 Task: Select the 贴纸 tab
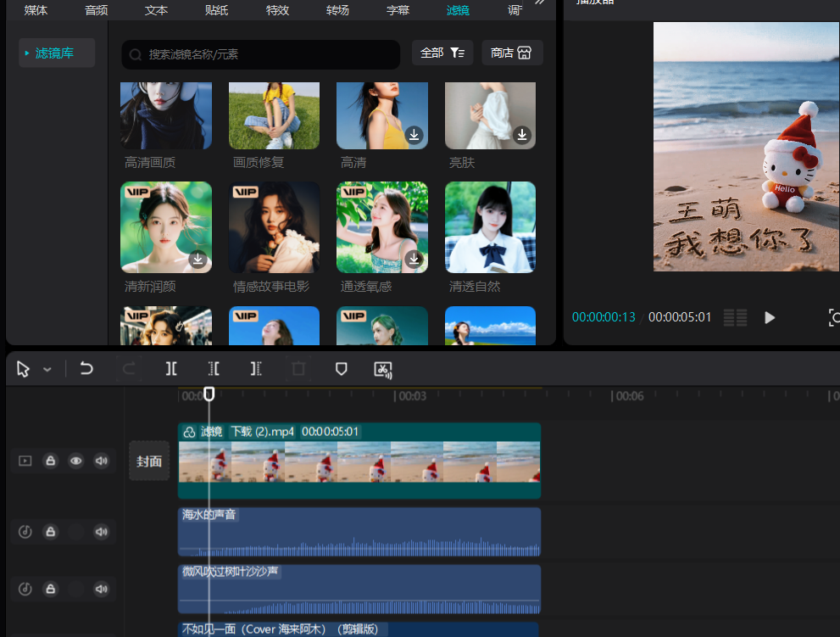point(216,9)
